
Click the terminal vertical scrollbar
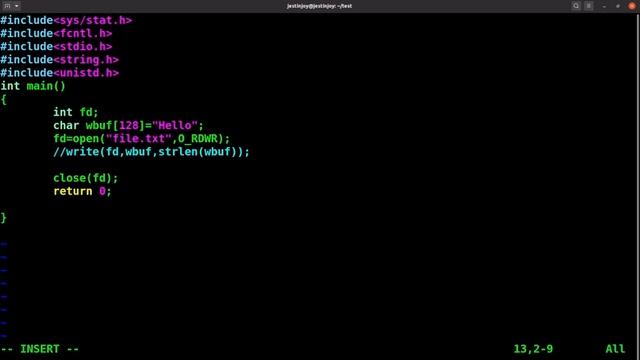[638, 186]
